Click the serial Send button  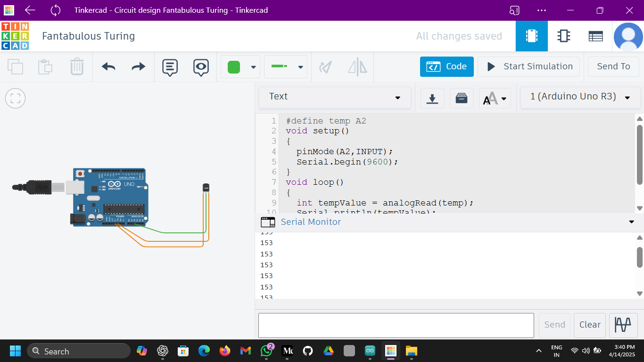point(554,325)
